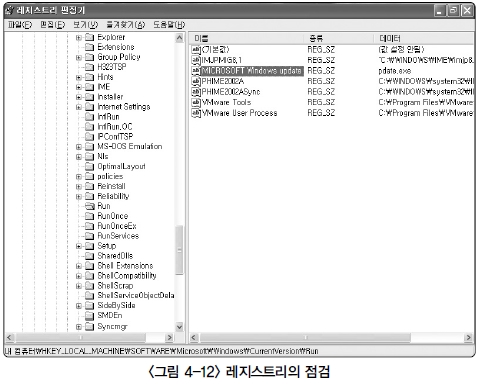Open the 즐겨찾기(A) menu
Image resolution: width=477 pixels, height=386 pixels.
click(x=126, y=25)
